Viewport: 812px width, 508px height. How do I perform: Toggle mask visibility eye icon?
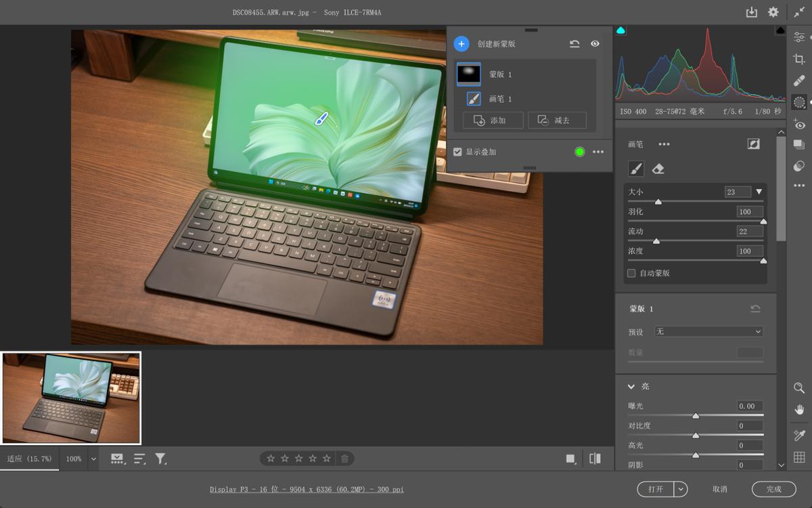click(595, 44)
